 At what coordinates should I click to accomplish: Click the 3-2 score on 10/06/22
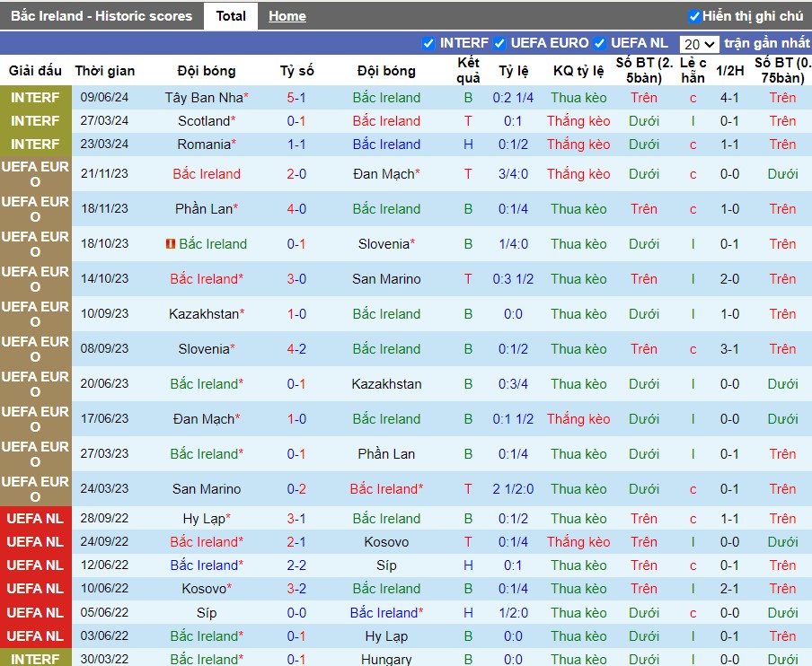pyautogui.click(x=296, y=589)
